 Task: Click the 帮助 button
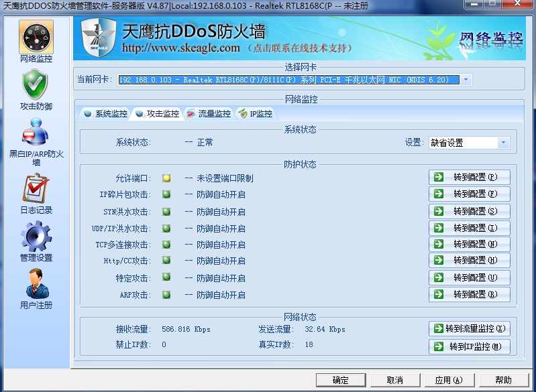point(504,380)
